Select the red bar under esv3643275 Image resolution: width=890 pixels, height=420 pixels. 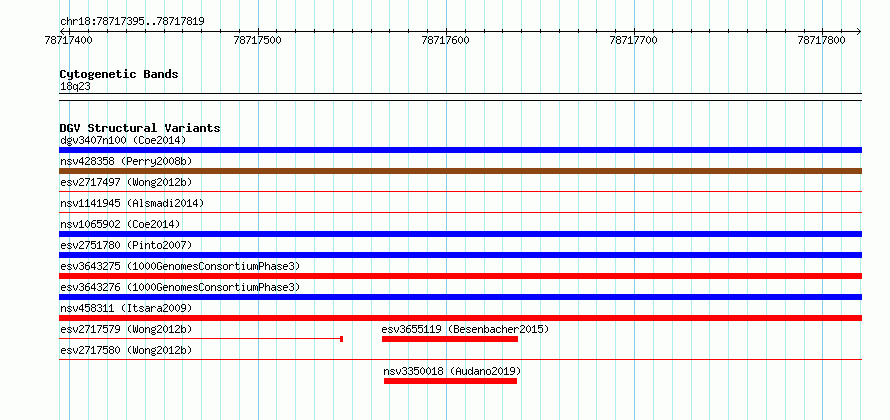point(460,276)
